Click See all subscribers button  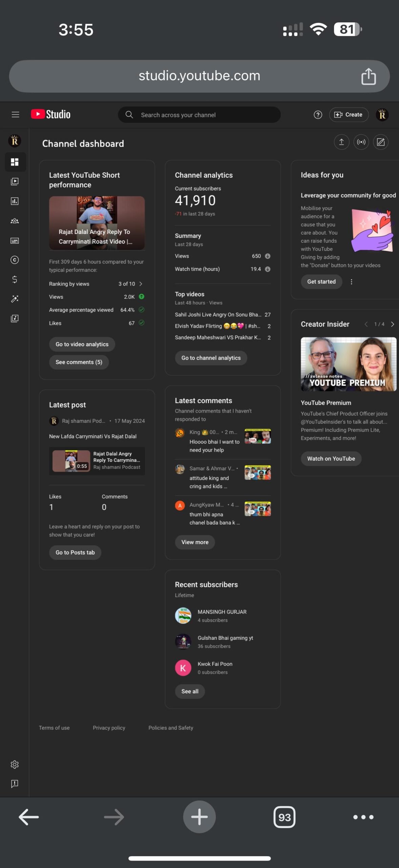point(190,691)
